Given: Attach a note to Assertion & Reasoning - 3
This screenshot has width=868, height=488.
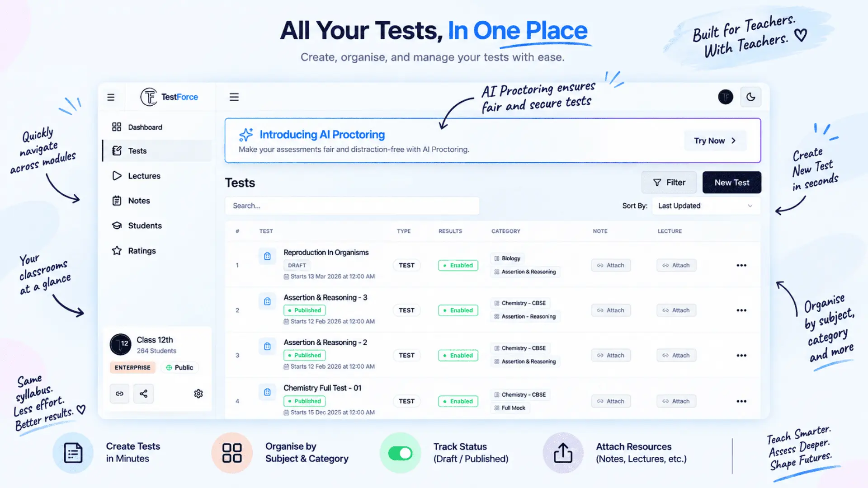Looking at the screenshot, I should point(611,310).
